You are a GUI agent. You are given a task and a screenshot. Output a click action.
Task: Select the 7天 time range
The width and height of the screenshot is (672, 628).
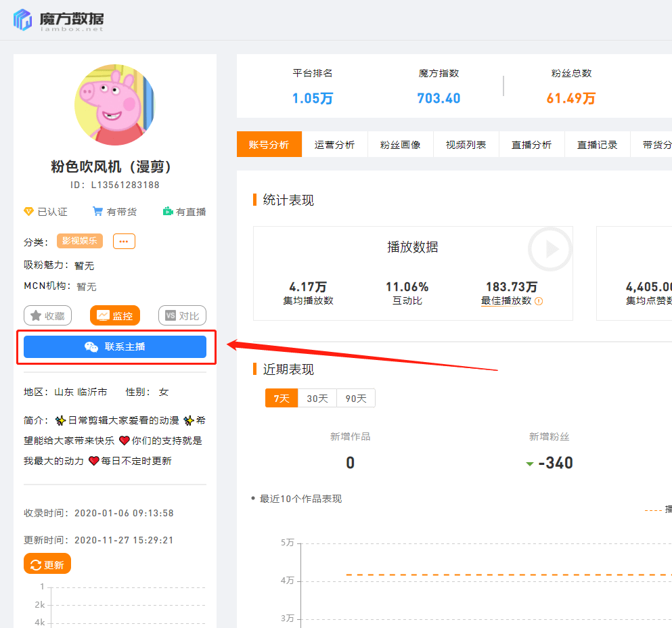click(281, 399)
